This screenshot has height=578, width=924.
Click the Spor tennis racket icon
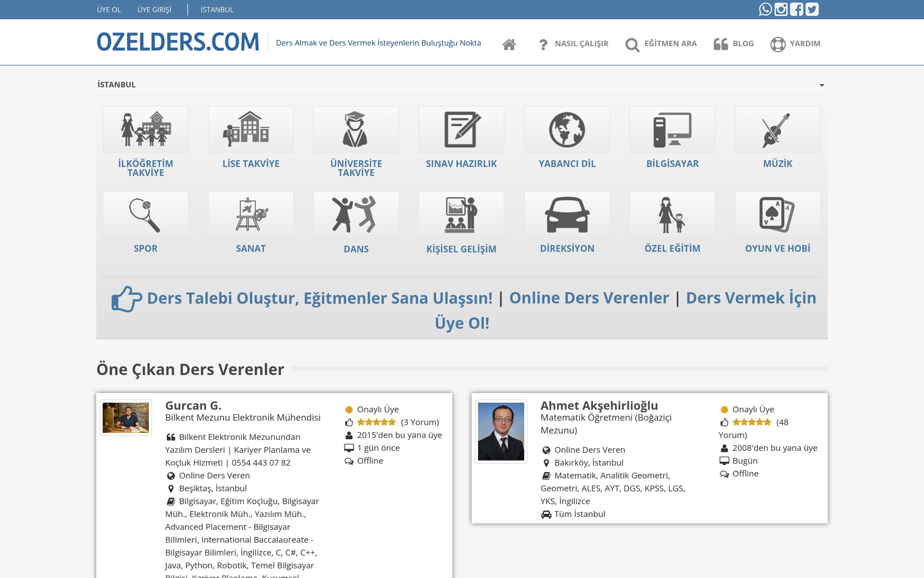coord(146,215)
